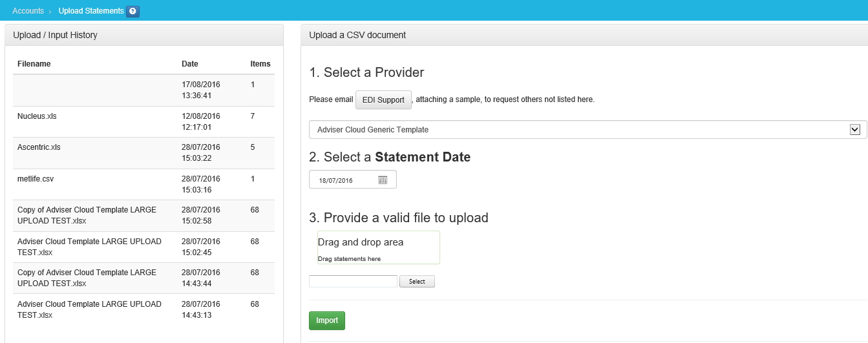Click the Date column header
Viewport: 868px width, 343px height.
click(x=190, y=64)
